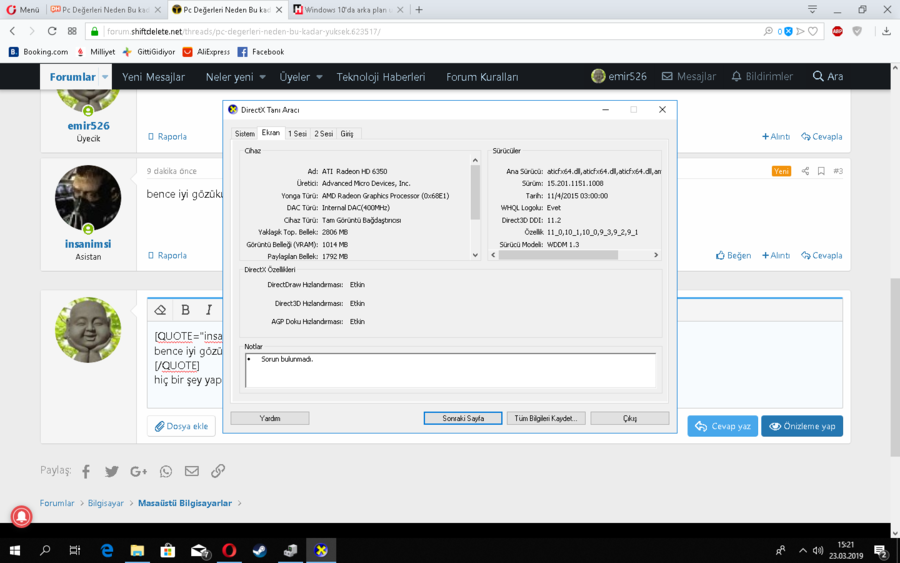Share thread on Twitter icon

coord(111,471)
